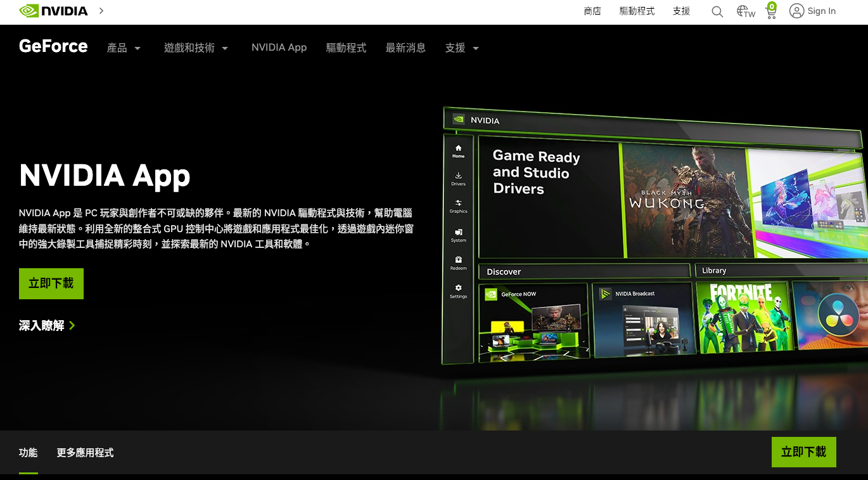This screenshot has height=480, width=868.
Task: Open NVIDIA App nav menu item
Action: pyautogui.click(x=279, y=48)
